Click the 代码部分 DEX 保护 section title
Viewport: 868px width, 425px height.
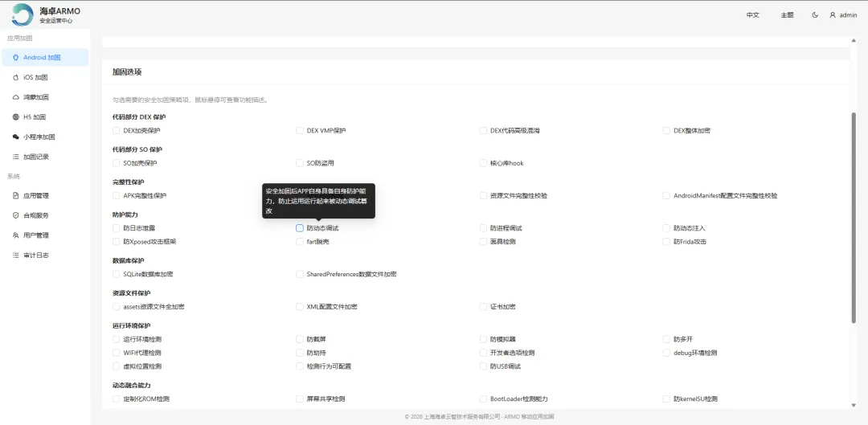pyautogui.click(x=139, y=117)
